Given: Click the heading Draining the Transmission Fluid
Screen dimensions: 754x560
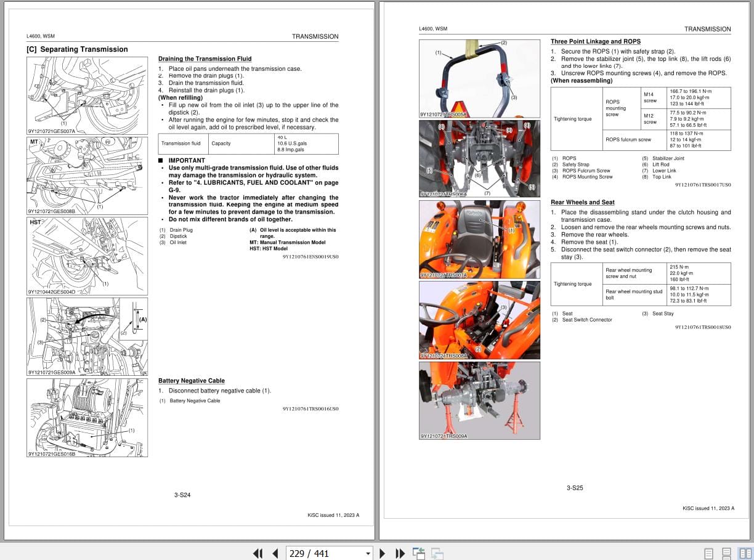Looking at the screenshot, I should point(205,59).
